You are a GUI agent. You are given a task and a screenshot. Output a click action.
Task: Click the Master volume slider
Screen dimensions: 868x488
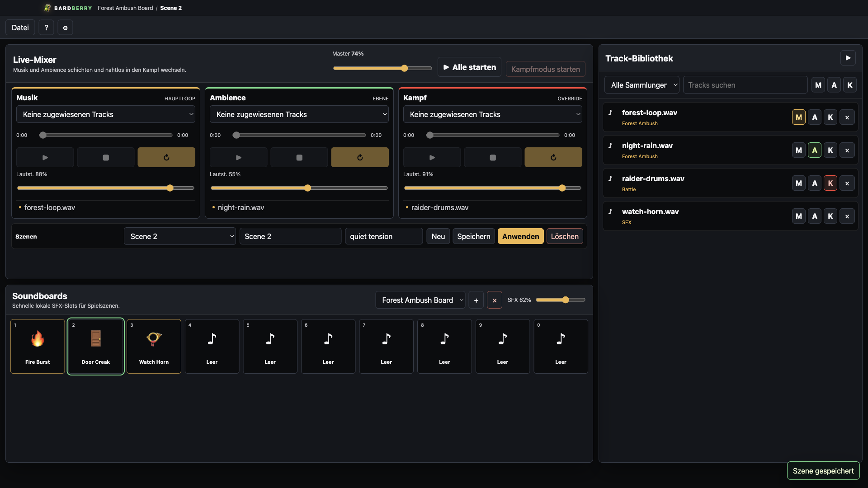(x=382, y=68)
